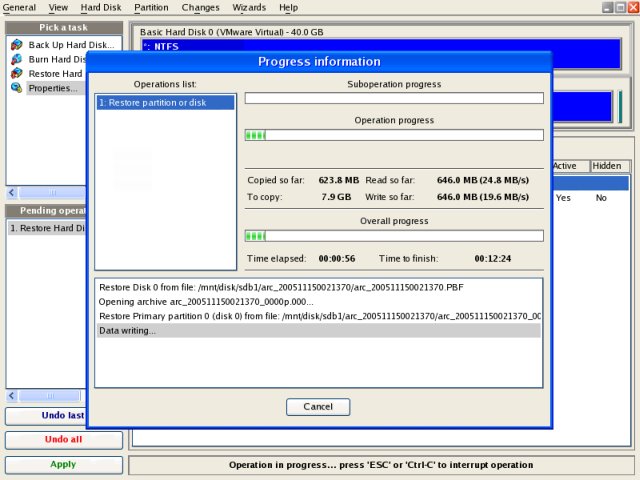Click the green Apply button
The height and width of the screenshot is (480, 640).
tap(64, 464)
